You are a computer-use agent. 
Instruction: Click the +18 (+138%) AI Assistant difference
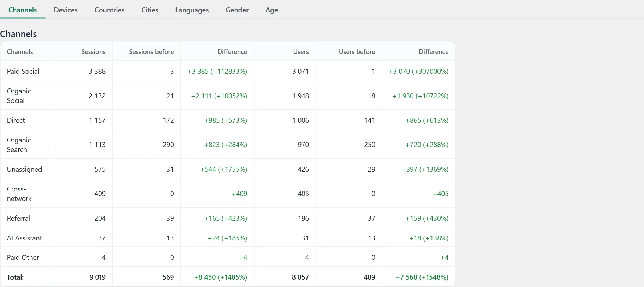point(429,238)
